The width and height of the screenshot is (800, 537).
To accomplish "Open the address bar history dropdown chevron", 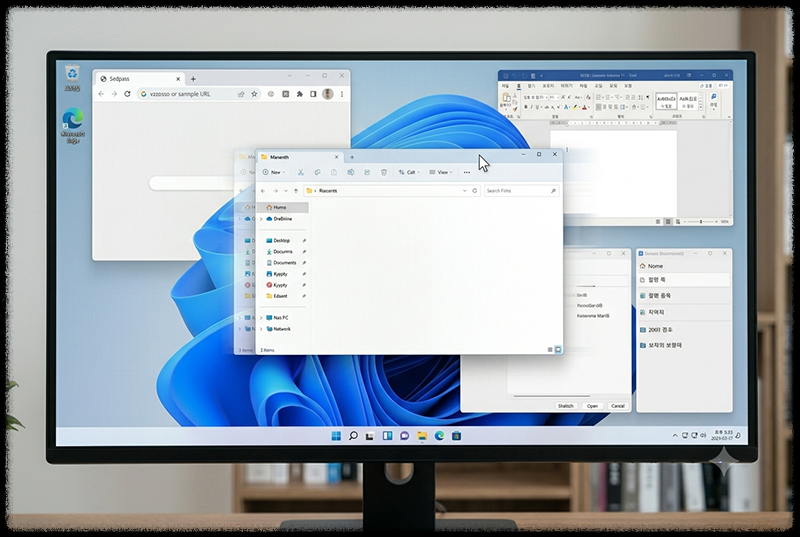I will (465, 191).
